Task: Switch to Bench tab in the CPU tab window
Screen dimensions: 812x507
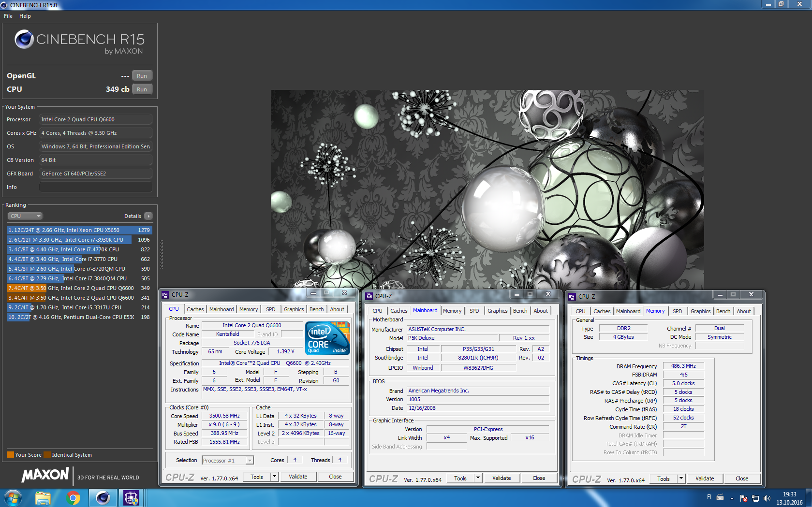Action: point(317,309)
